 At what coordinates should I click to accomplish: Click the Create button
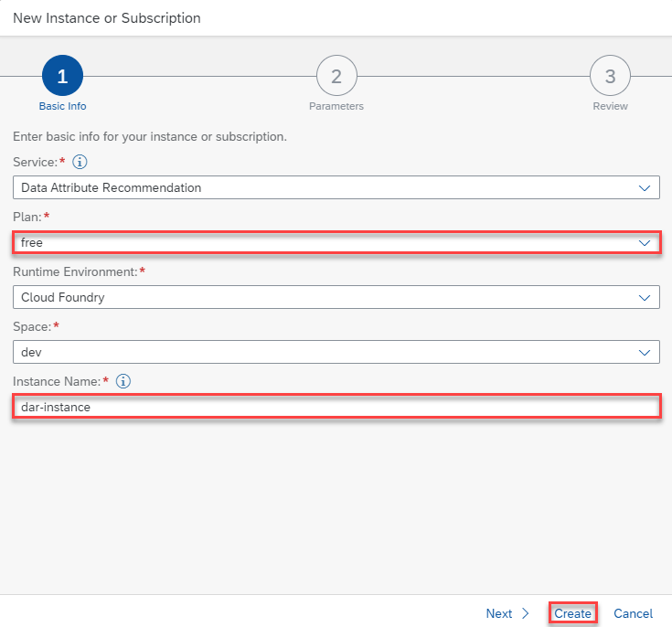(572, 613)
